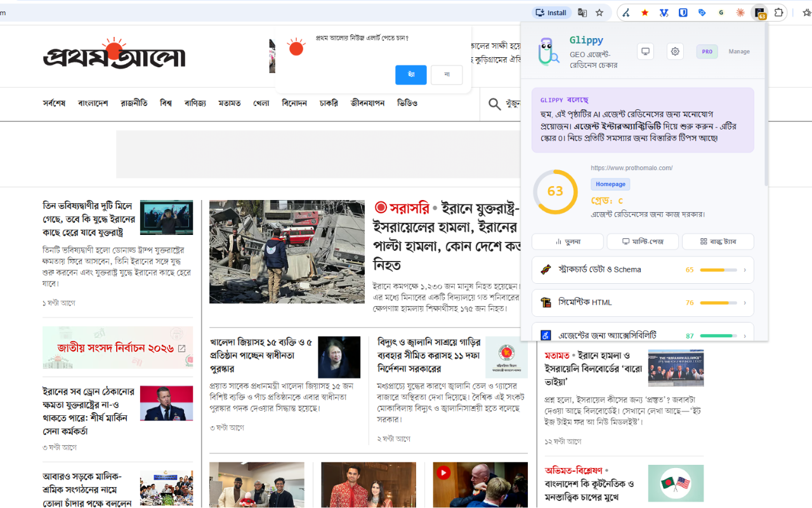Open the Bitwarden shield extension icon

[683, 13]
